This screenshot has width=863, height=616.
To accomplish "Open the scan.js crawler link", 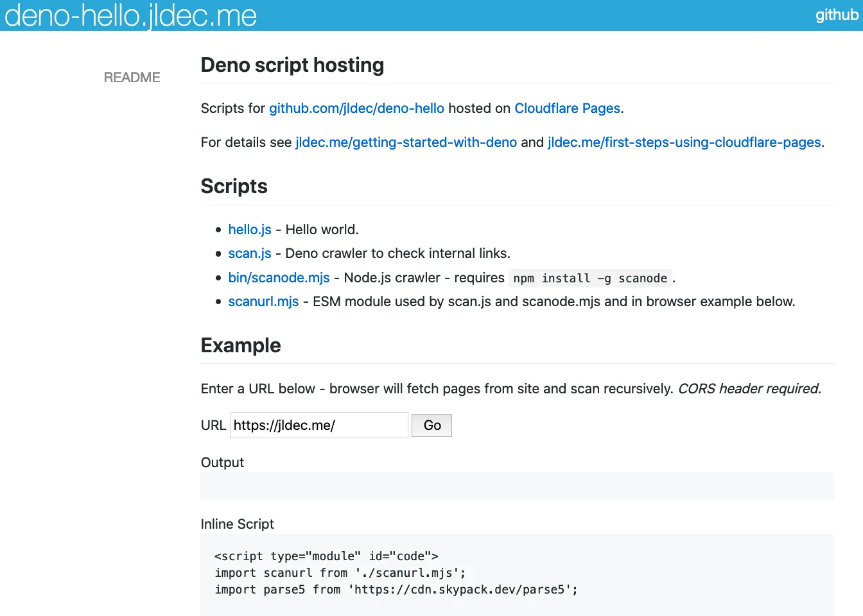I will pyautogui.click(x=249, y=253).
